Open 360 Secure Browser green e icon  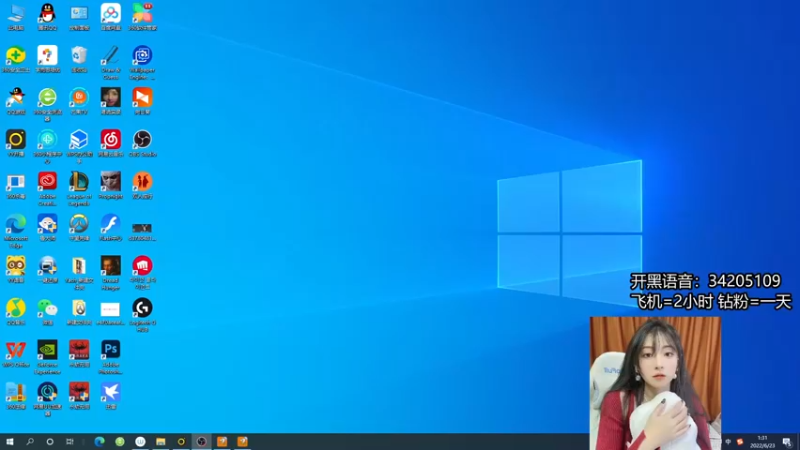tap(47, 104)
